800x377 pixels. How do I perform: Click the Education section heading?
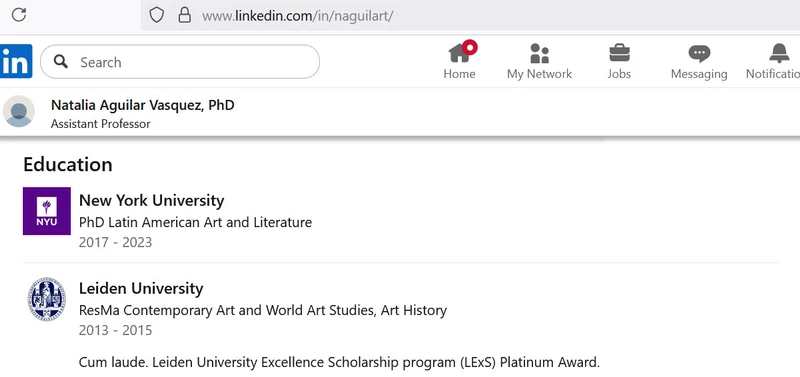click(x=68, y=164)
